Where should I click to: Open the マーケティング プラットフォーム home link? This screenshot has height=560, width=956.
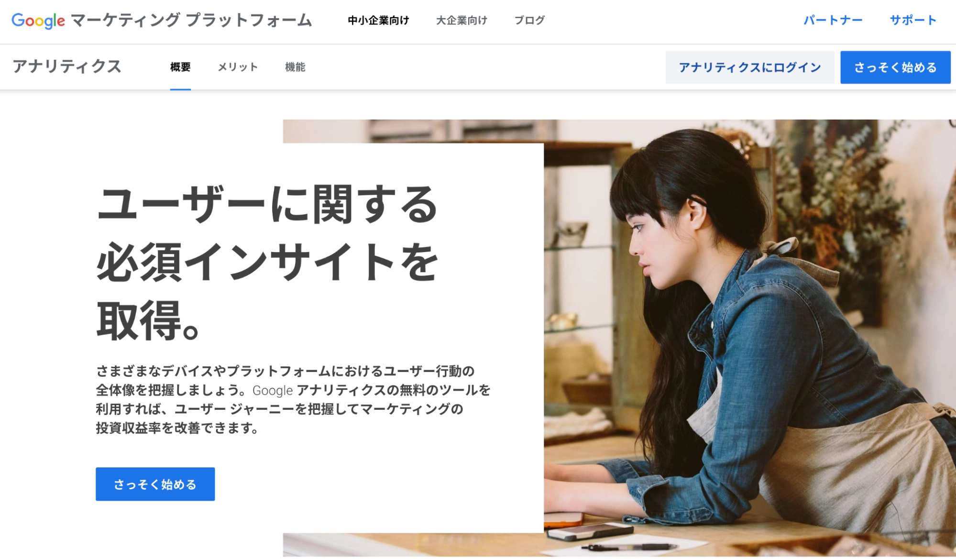point(191,20)
